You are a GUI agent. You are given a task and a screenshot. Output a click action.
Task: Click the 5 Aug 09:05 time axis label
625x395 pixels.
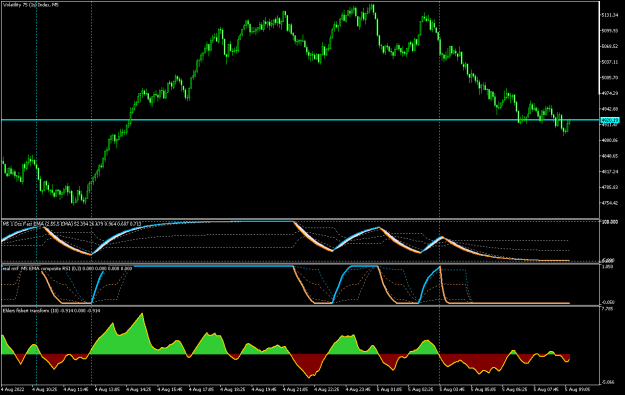578,389
